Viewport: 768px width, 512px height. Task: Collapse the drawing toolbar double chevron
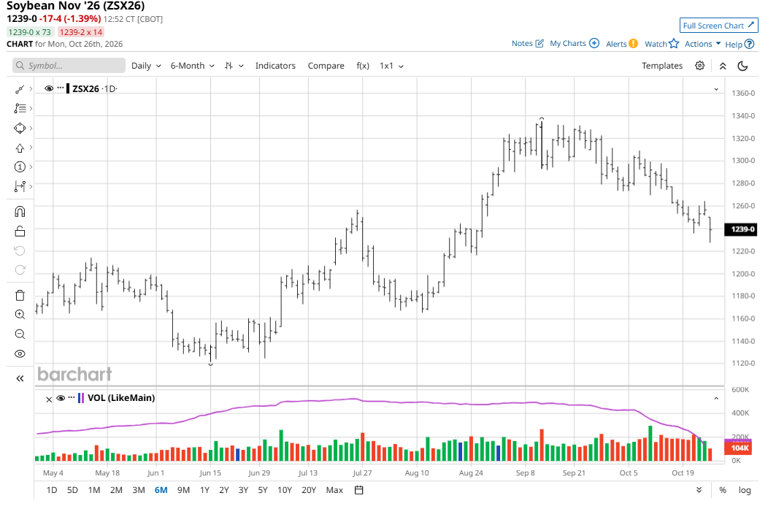tap(20, 378)
